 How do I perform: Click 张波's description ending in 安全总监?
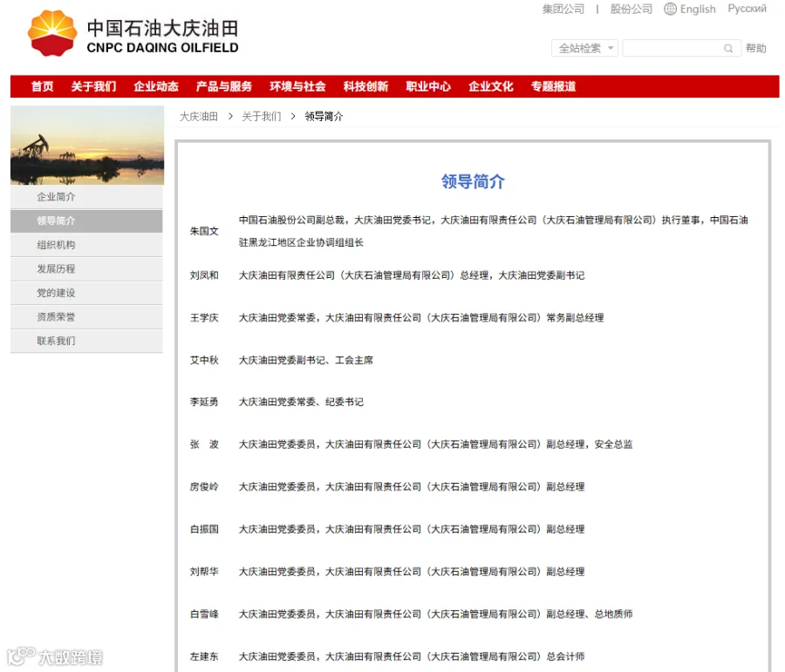tap(435, 445)
